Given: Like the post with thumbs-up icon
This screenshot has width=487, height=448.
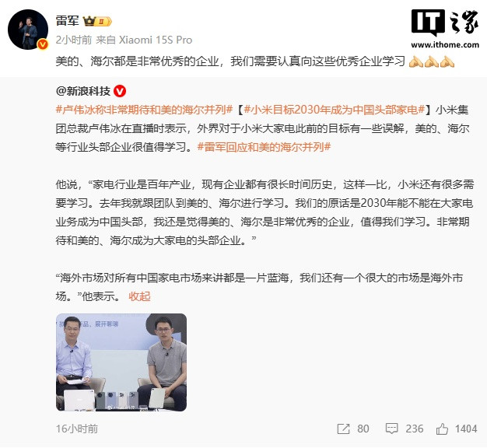Looking at the screenshot, I should [442, 429].
